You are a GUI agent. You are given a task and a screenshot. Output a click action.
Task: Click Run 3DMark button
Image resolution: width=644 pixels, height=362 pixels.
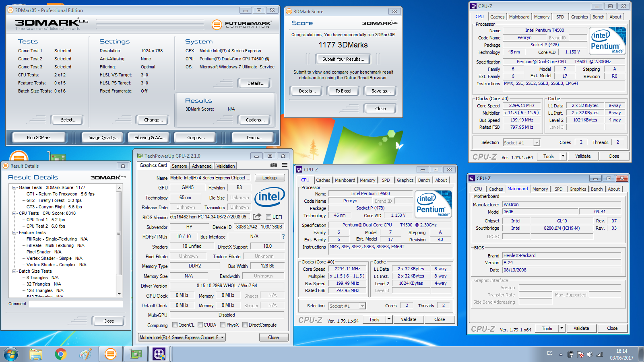[39, 138]
